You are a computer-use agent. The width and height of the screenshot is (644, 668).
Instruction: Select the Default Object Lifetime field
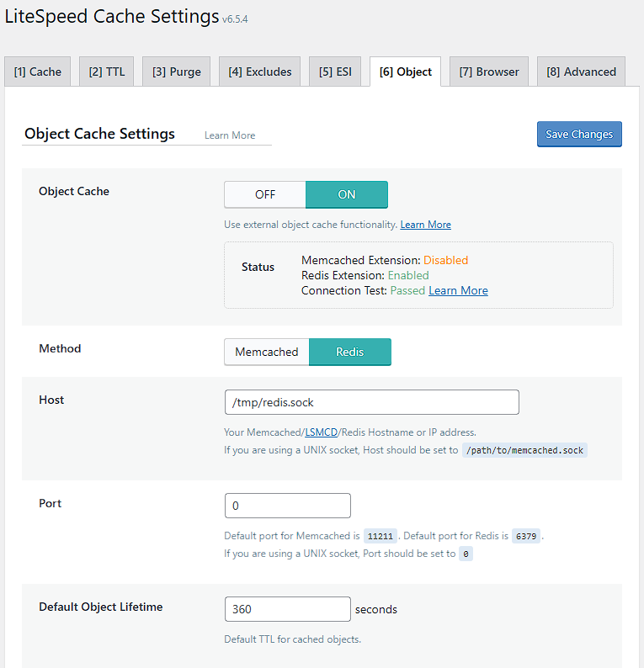[288, 609]
